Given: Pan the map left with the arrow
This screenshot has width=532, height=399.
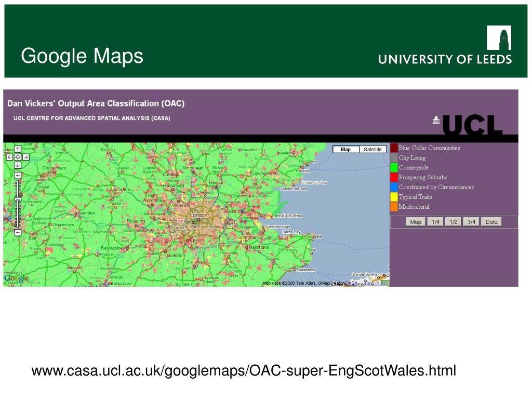Looking at the screenshot, I should click(x=9, y=157).
